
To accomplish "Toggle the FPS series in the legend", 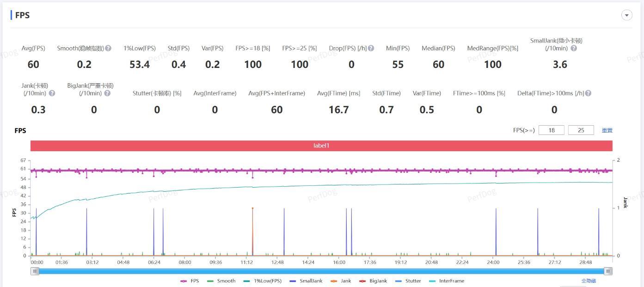I will pos(190,281).
